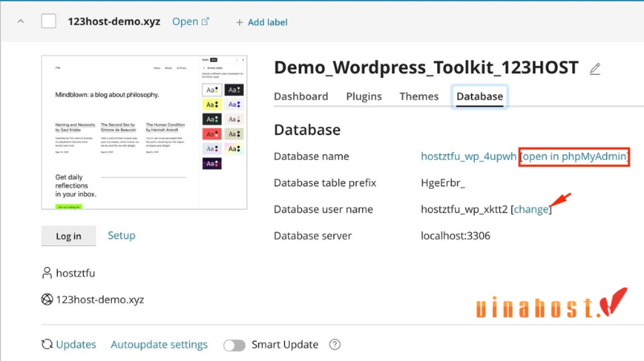Open database hostztfu_wp_4upwh link
The width and height of the screenshot is (644, 361).
469,156
